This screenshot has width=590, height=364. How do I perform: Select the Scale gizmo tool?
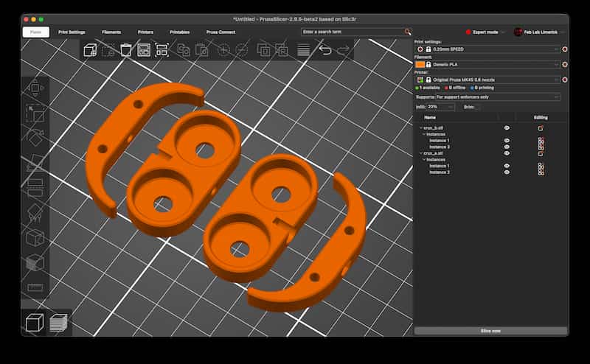[x=35, y=113]
